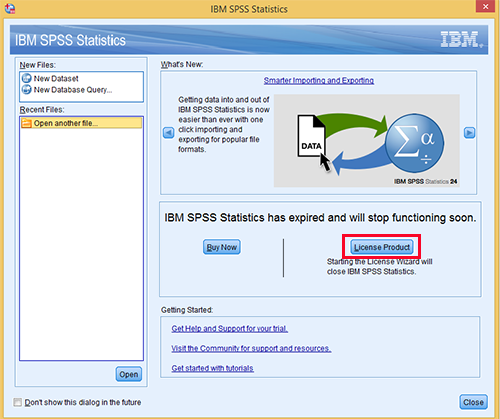Go to next What's New slide

click(469, 133)
